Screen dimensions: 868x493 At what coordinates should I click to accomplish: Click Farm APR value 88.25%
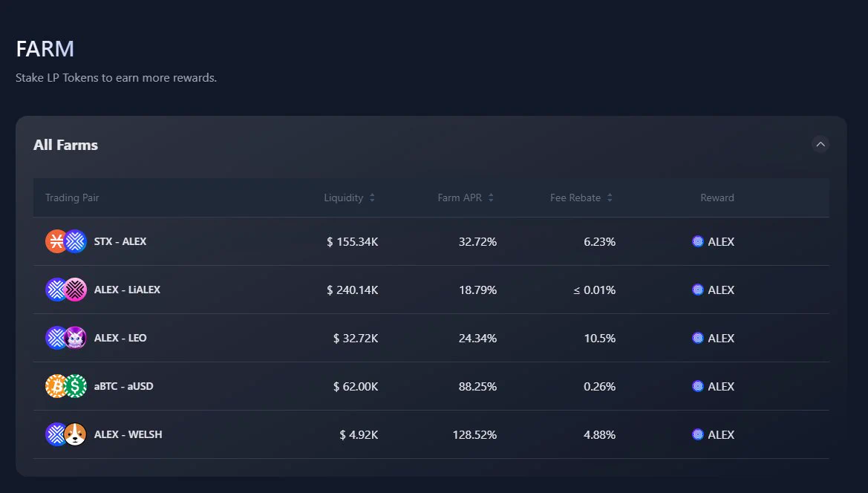[477, 386]
